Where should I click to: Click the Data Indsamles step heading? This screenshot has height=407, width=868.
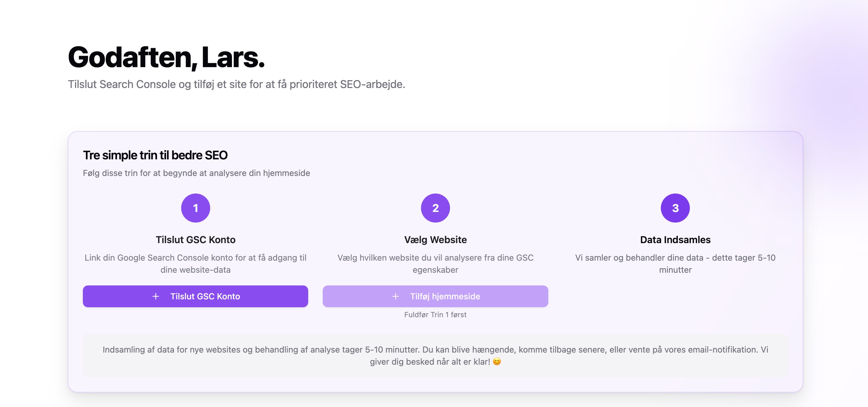pos(675,239)
